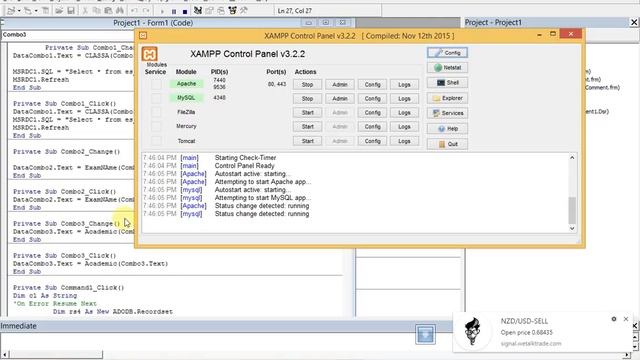This screenshot has width=640, height=360.
Task: Open Project Explorer from the toolbar
Action: 198,11
